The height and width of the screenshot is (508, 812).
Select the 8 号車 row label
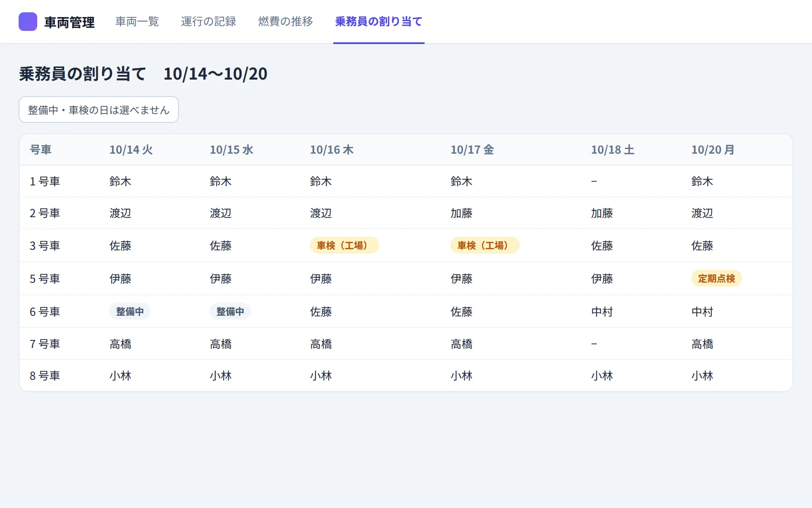click(x=45, y=376)
